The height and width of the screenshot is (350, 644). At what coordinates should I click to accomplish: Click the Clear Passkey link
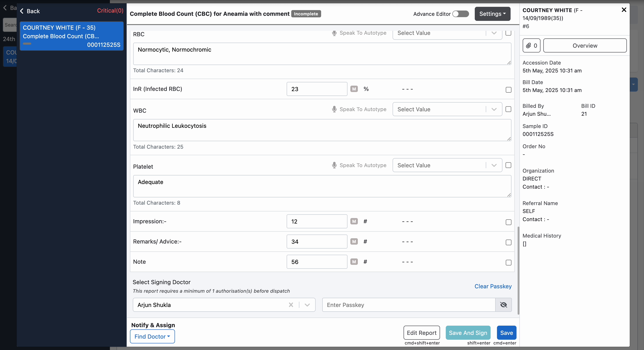(493, 286)
